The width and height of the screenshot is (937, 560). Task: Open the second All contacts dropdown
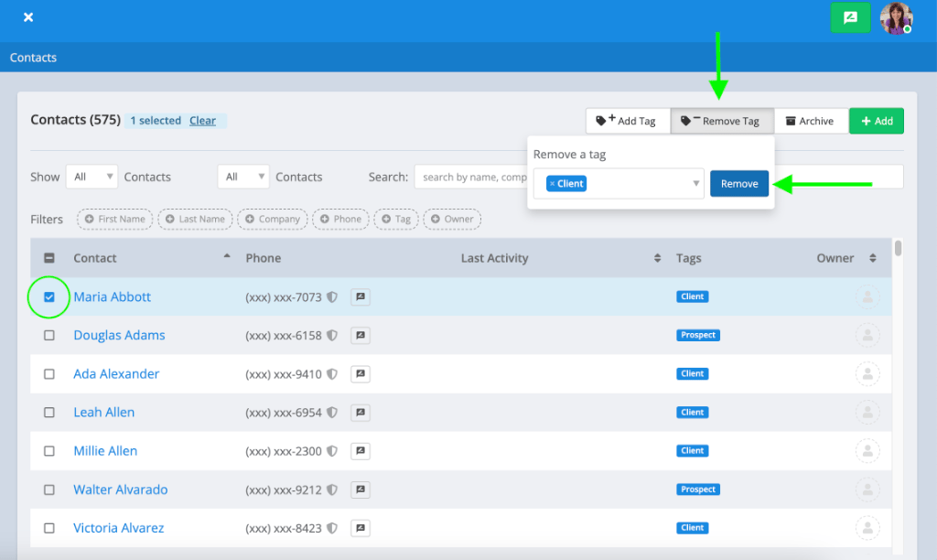click(x=243, y=177)
